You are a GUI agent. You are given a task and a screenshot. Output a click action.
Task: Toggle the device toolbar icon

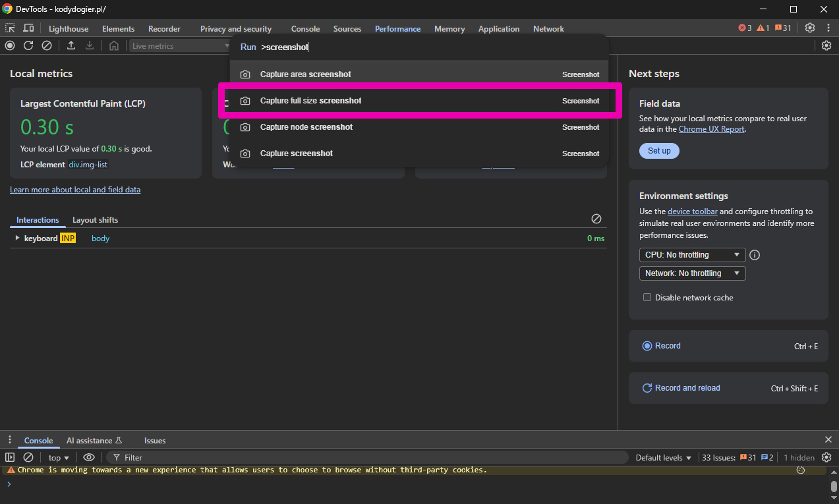point(28,28)
